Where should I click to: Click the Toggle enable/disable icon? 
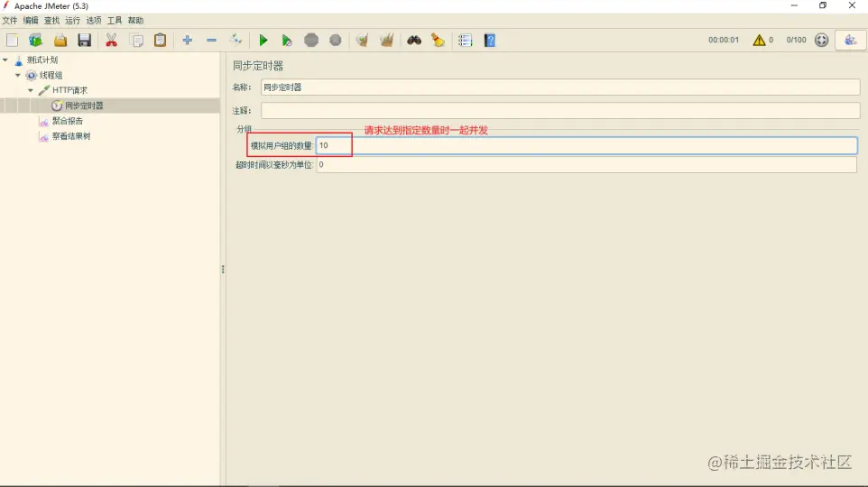click(235, 40)
